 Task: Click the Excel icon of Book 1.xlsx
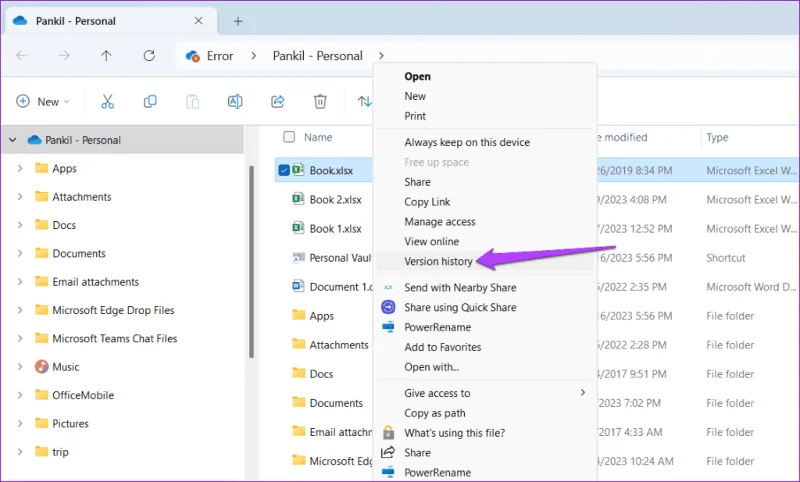pyautogui.click(x=298, y=228)
